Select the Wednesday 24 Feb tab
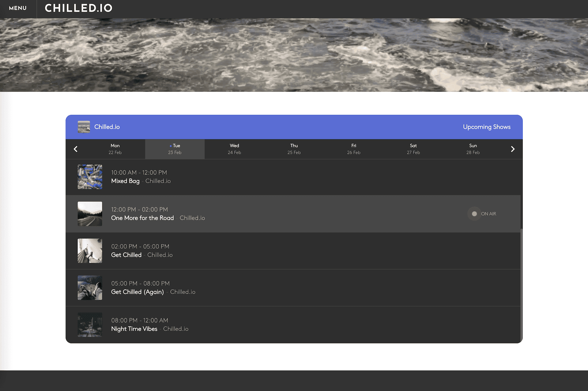The image size is (588, 391). (234, 149)
